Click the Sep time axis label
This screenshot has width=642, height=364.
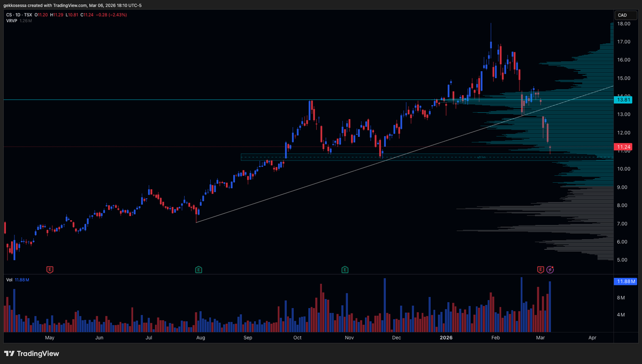248,338
